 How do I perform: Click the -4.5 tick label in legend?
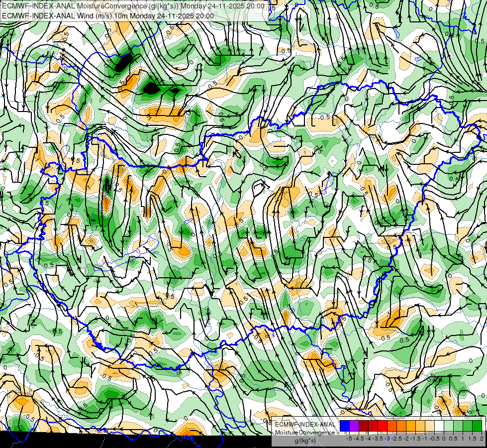359,439
